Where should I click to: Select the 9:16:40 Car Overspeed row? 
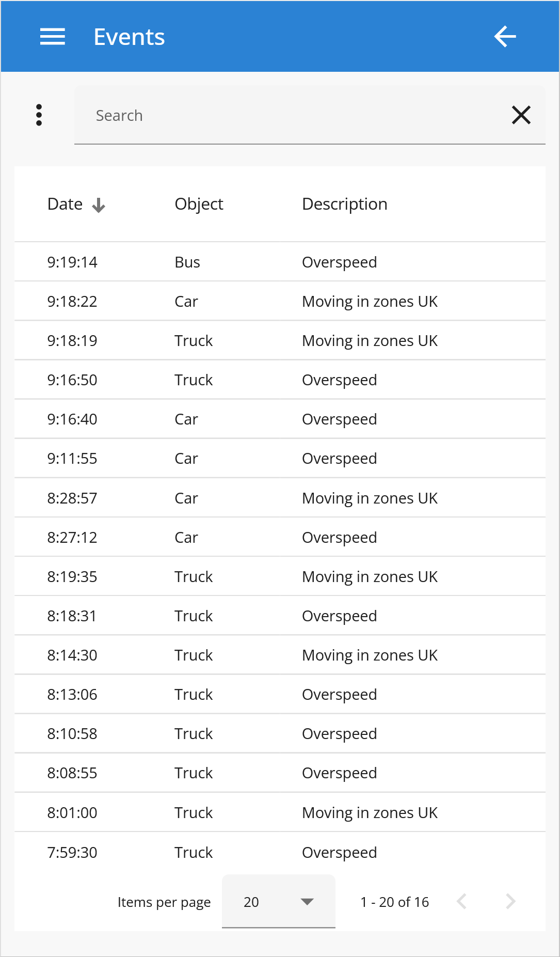(280, 419)
